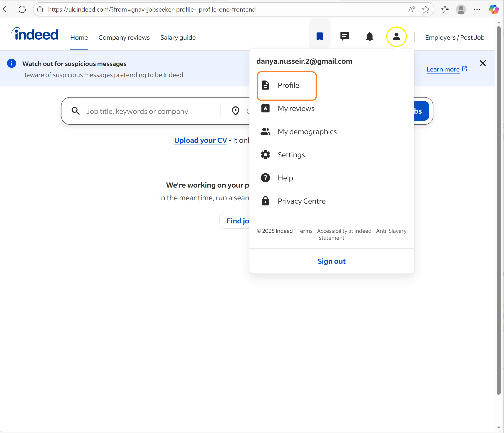Open Privacy Centre menu item
504x433 pixels.
tap(332, 201)
